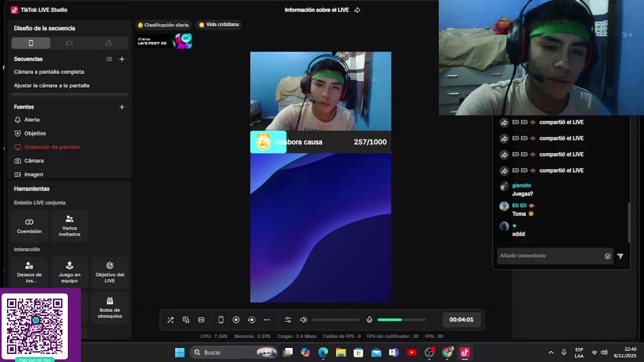Click TikTok LIVE Studio taskbar icon
The height and width of the screenshot is (362, 644).
tap(465, 352)
